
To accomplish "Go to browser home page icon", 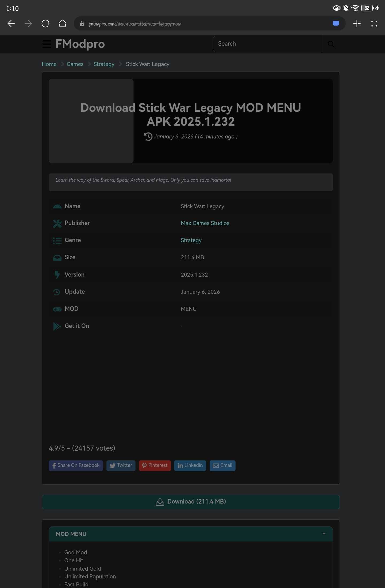I will coord(63,24).
